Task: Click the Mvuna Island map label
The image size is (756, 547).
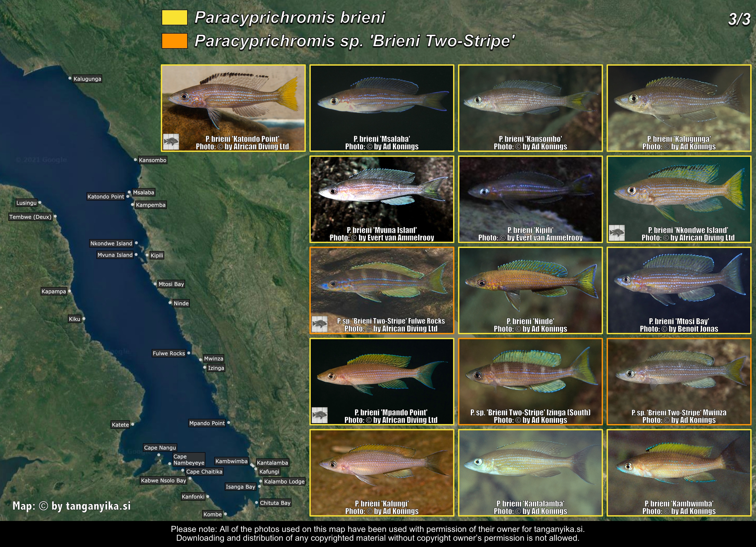Action: (115, 255)
